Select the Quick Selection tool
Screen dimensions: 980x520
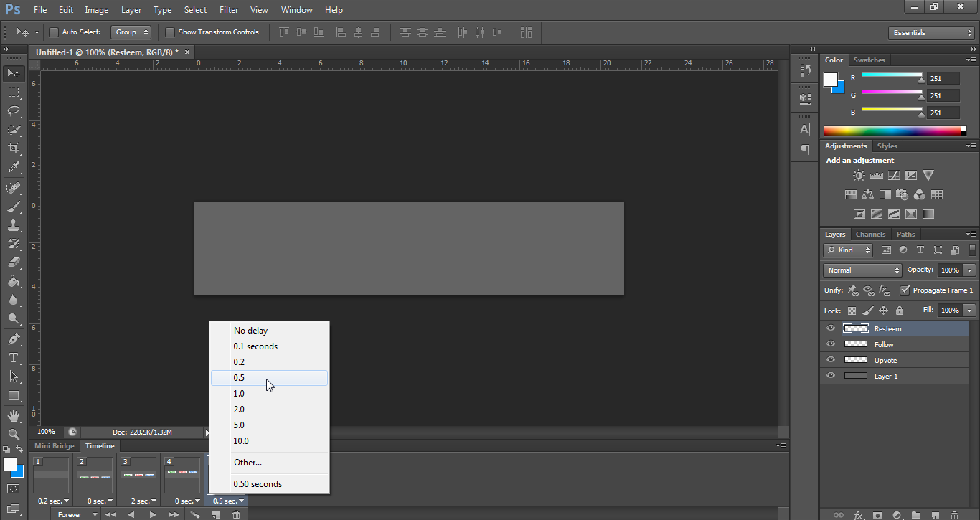coord(14,130)
